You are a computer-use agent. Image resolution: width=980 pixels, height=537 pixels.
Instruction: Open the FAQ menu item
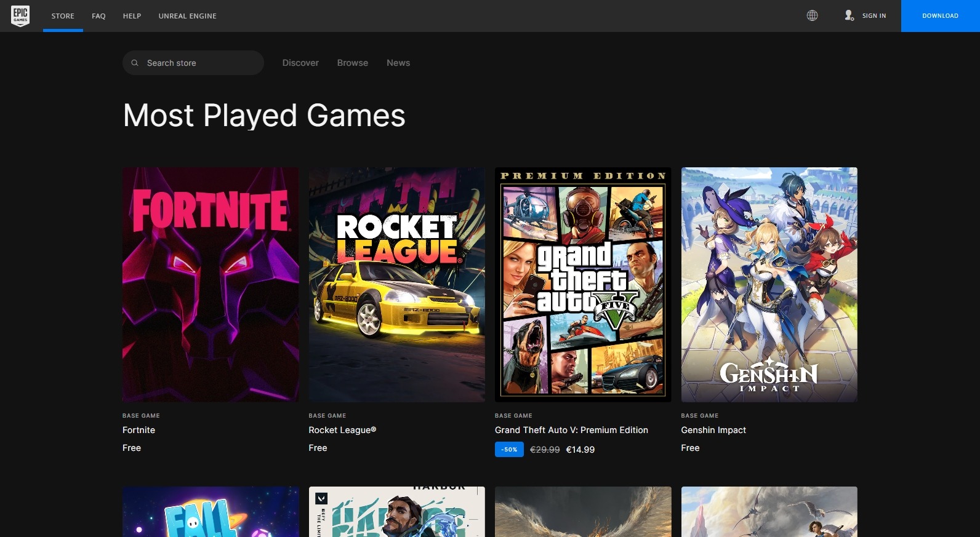point(98,16)
